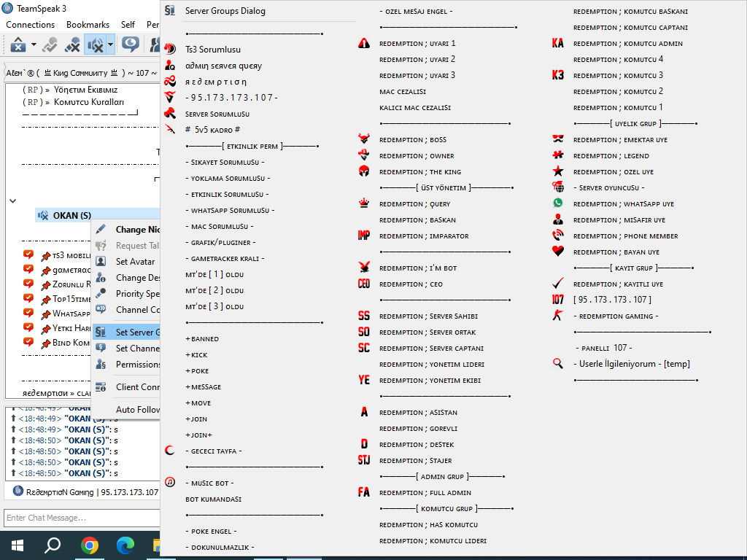Image resolution: width=747 pixels, height=560 pixels.
Task: Click the away status toolbar icon
Action: [130, 44]
